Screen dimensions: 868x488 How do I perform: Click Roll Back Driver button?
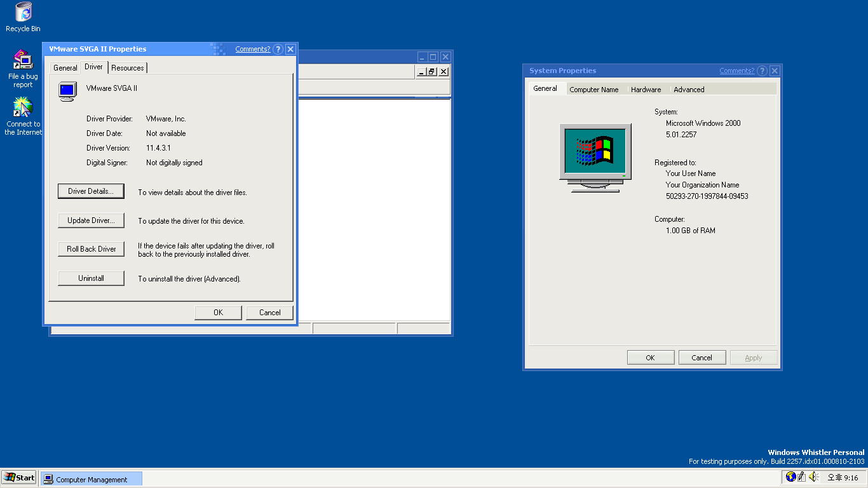[x=91, y=249]
